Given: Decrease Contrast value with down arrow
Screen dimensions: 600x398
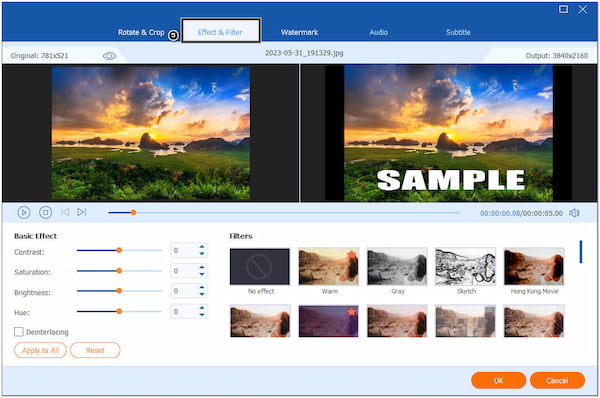Looking at the screenshot, I should tap(202, 254).
